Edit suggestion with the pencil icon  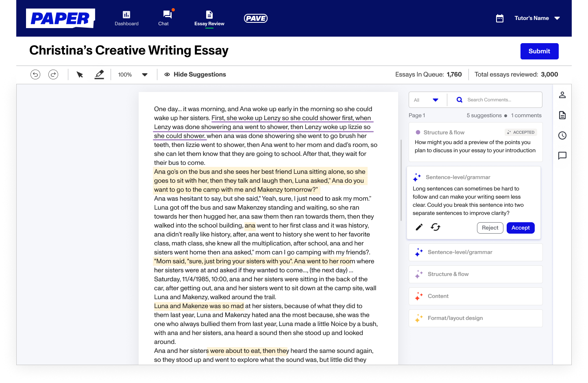click(419, 227)
